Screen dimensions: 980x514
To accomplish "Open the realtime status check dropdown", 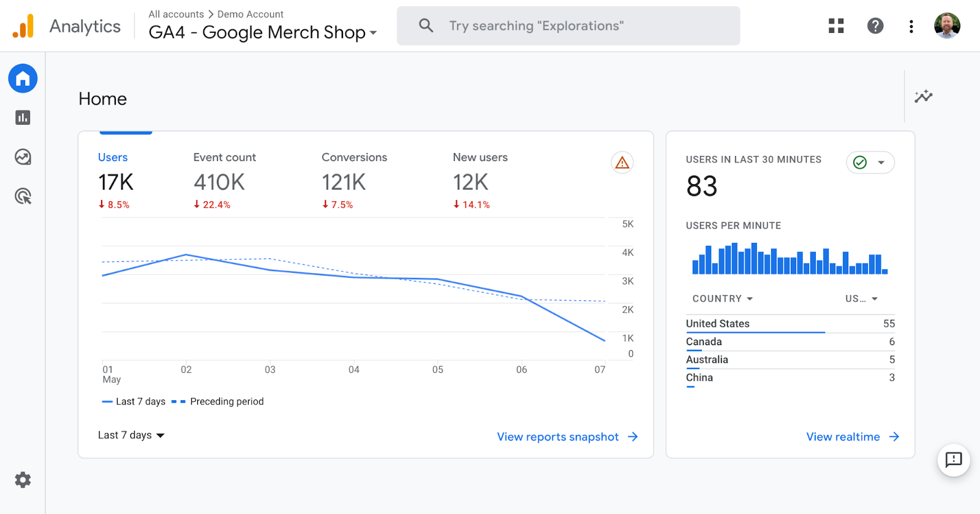I will tap(870, 163).
